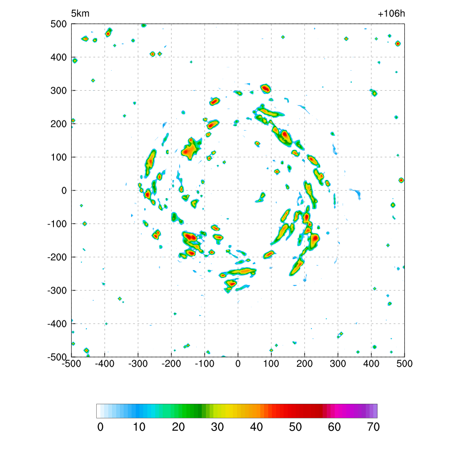This screenshot has height=476, width=476.
Task: Select the y-axis tick label "200"
Action: coord(59,124)
